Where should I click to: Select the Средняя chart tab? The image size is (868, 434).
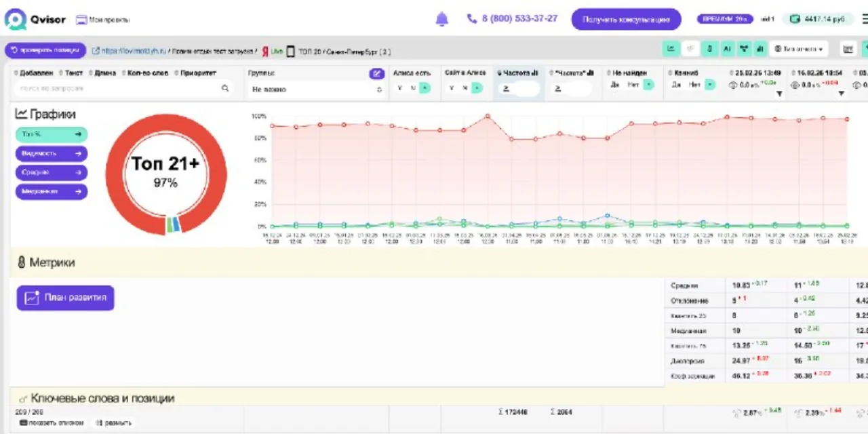tap(52, 172)
